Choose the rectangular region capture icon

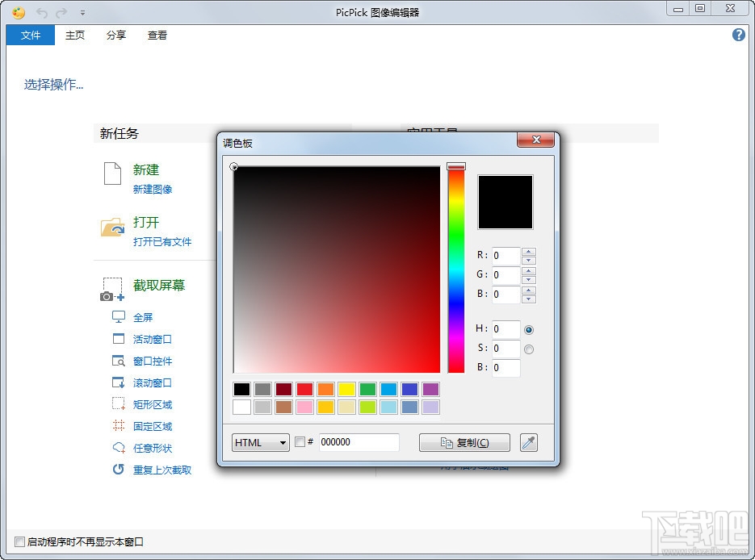116,403
